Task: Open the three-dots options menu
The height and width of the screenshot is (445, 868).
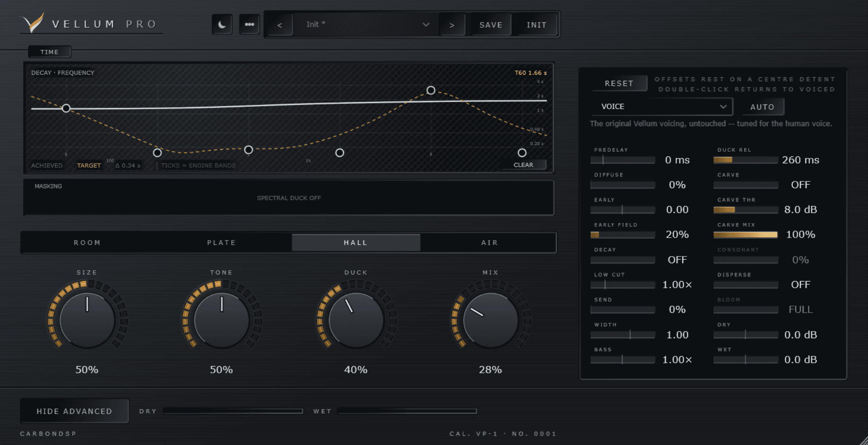Action: tap(249, 25)
